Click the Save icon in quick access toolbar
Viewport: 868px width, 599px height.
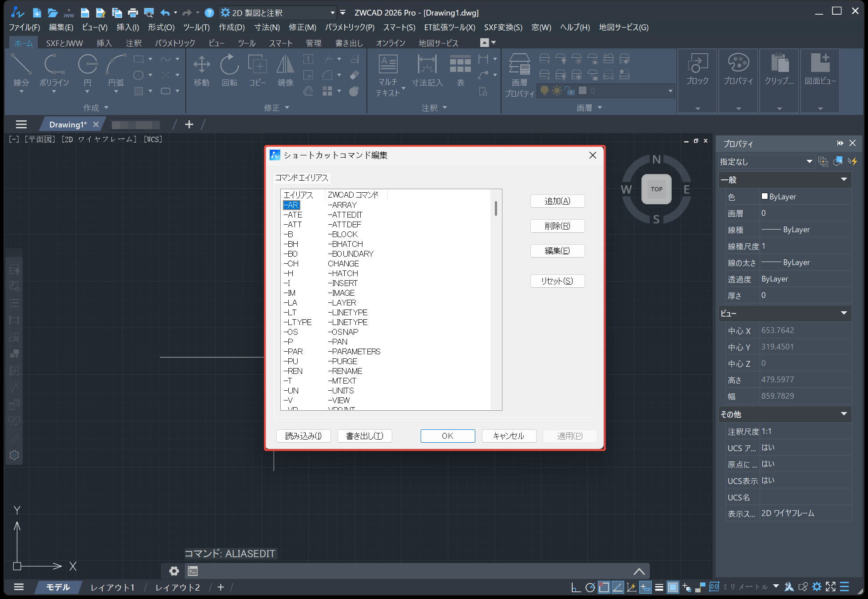point(85,13)
